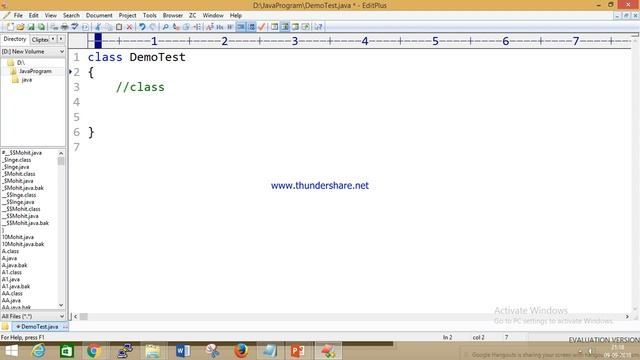Switch to the Cliptext tab
The height and width of the screenshot is (360, 640).
pyautogui.click(x=40, y=40)
